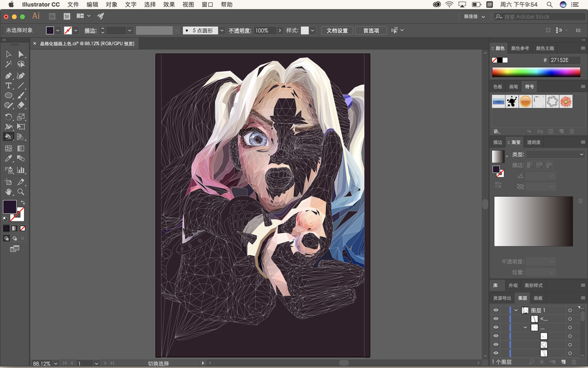Click the color spectrum bar
The width and height of the screenshot is (588, 368).
pyautogui.click(x=537, y=72)
